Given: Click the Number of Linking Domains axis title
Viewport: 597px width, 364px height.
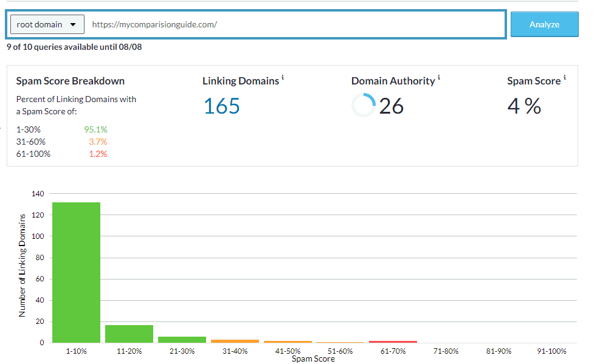Looking at the screenshot, I should tap(22, 266).
